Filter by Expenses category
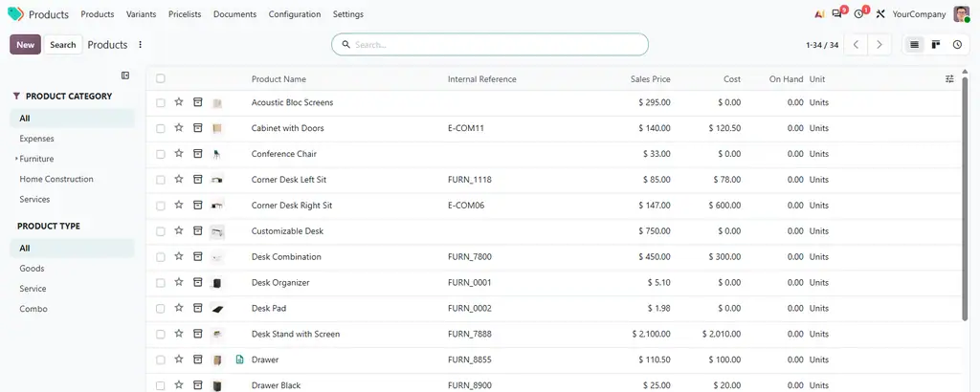The height and width of the screenshot is (392, 980). tap(37, 139)
